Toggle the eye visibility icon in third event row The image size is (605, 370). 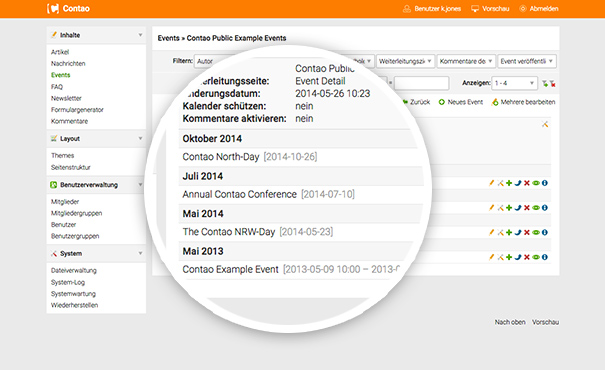pyautogui.click(x=536, y=232)
